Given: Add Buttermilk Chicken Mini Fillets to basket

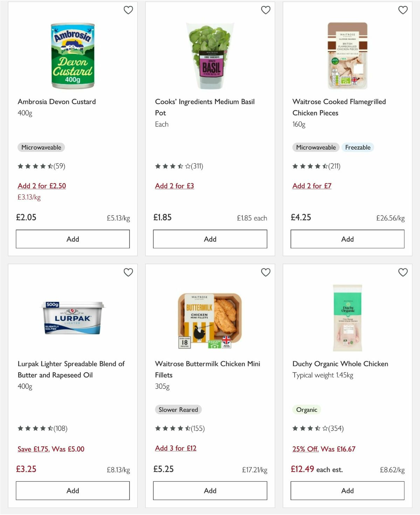Looking at the screenshot, I should 210,490.
